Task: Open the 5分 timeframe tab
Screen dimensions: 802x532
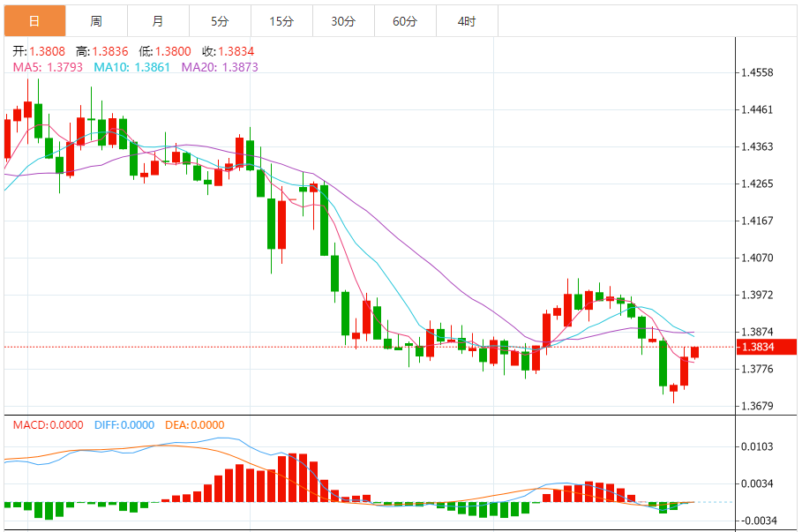Action: point(220,21)
